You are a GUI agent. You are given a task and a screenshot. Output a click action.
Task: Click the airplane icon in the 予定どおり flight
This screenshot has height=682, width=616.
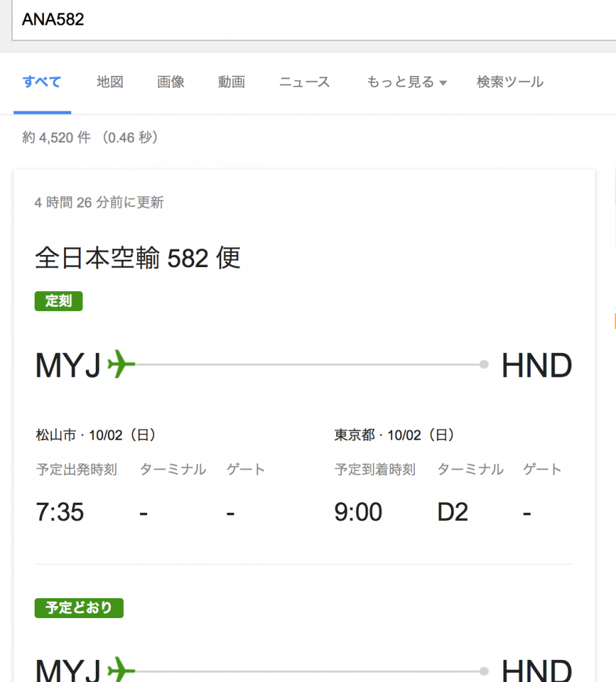121,669
